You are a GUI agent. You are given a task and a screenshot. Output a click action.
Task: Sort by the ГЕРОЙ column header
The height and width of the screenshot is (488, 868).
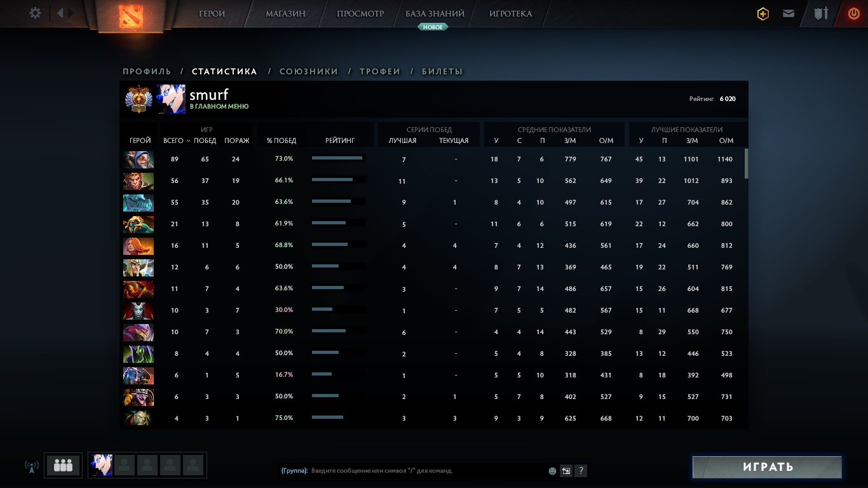pyautogui.click(x=140, y=140)
